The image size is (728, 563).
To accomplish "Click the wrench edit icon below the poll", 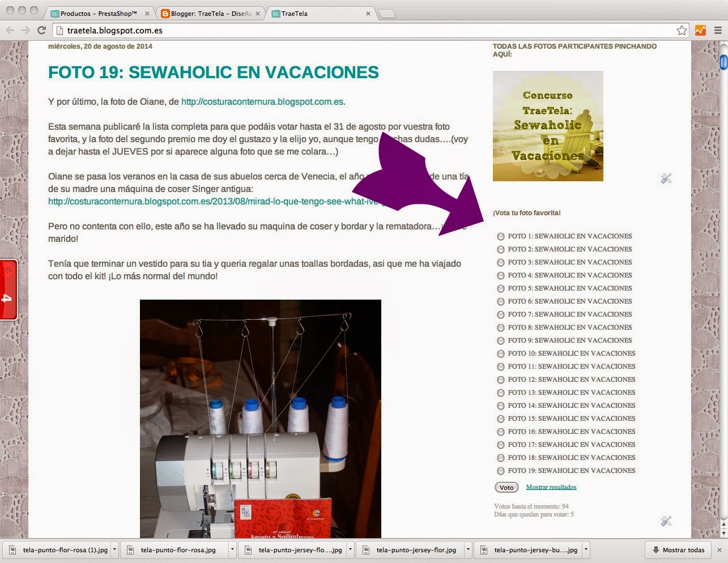I will point(666,521).
